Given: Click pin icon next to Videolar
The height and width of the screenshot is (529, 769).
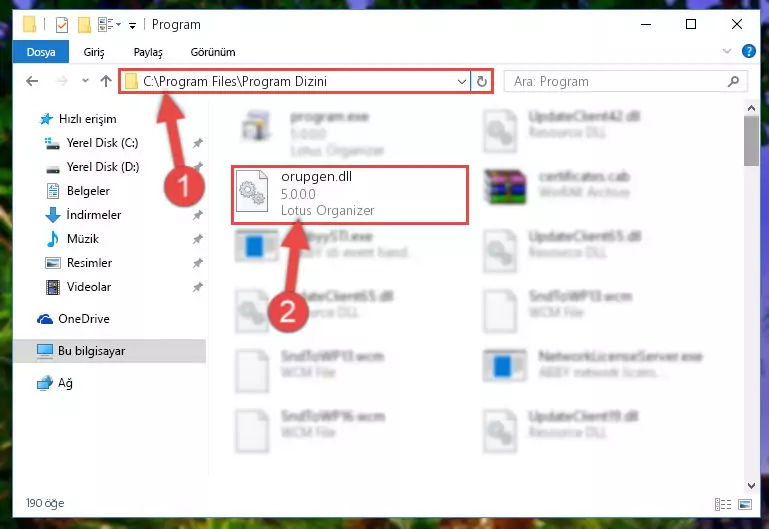Looking at the screenshot, I should click(197, 287).
